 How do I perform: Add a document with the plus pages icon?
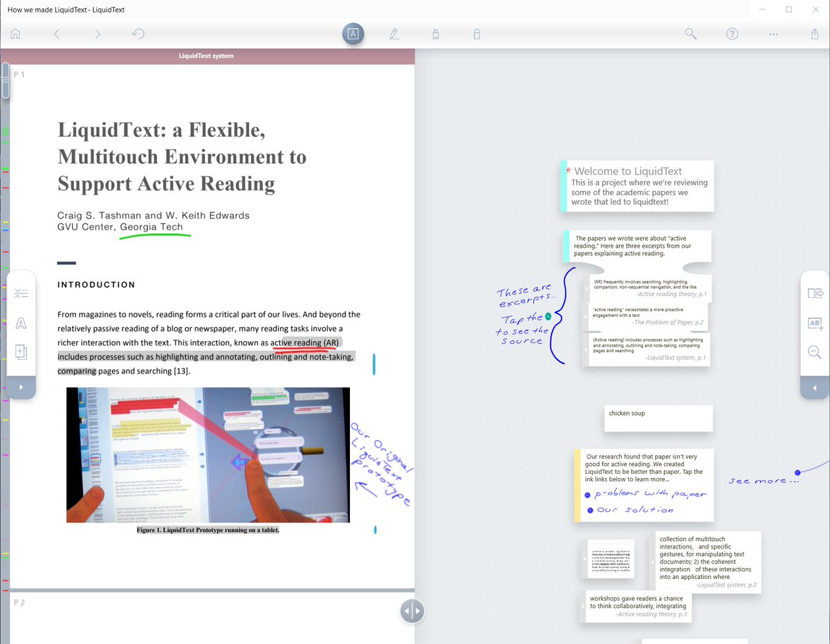point(21,351)
